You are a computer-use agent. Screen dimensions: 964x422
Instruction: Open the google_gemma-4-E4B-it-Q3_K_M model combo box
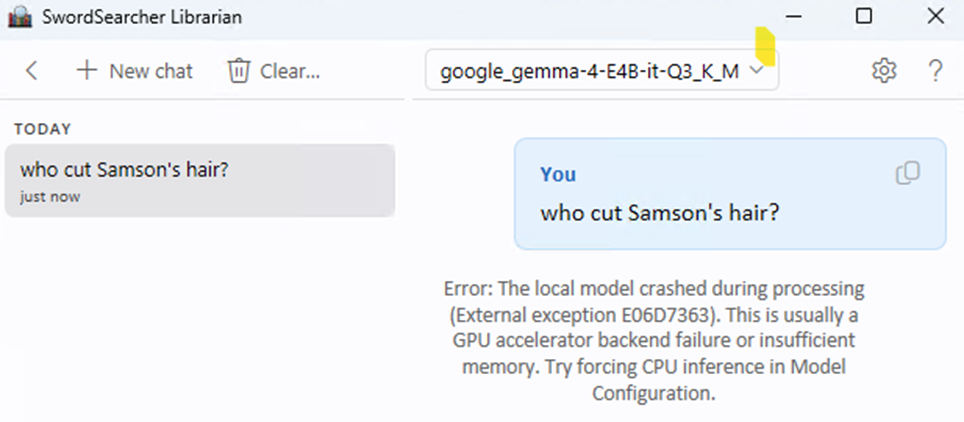[x=602, y=71]
